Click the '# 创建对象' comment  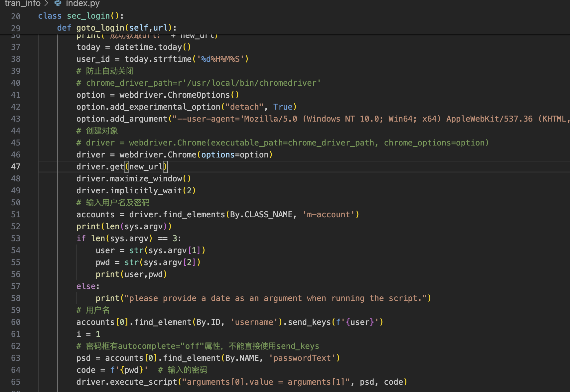pos(97,131)
